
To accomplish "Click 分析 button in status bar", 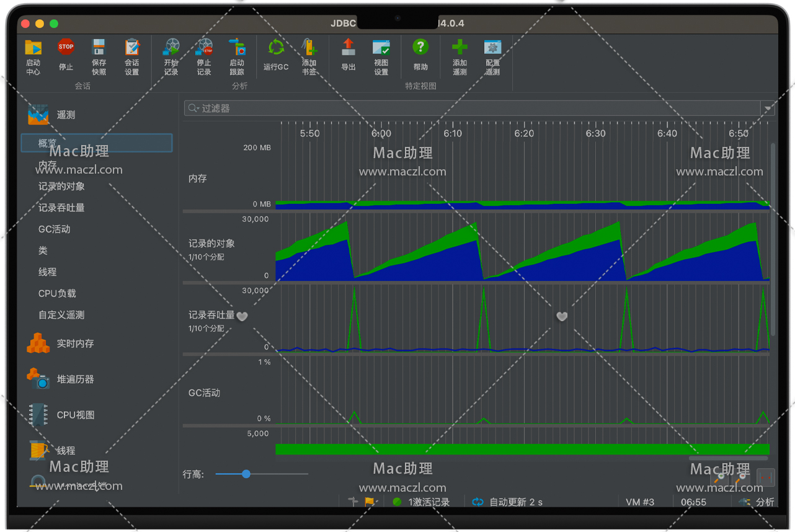I will coord(758,502).
